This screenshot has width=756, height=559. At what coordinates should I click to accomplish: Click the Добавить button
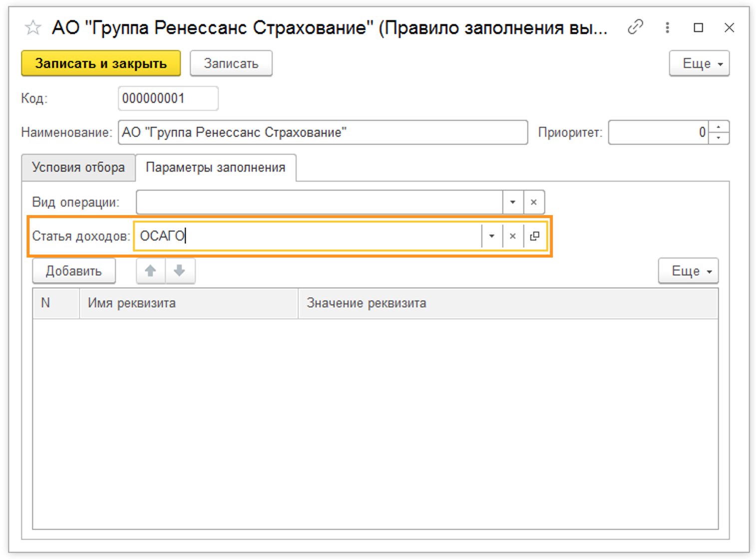pyautogui.click(x=74, y=271)
